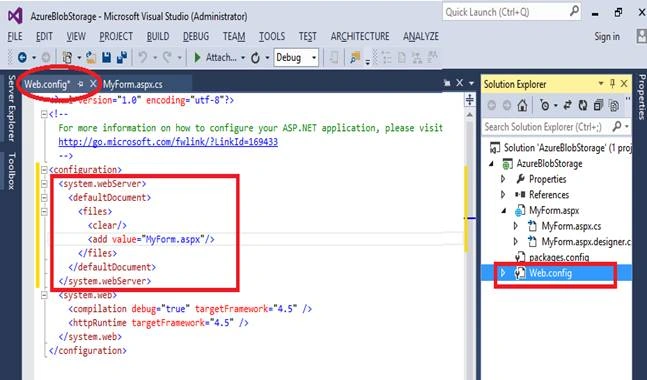Open the TOOLS menu
This screenshot has width=647, height=380.
[272, 36]
